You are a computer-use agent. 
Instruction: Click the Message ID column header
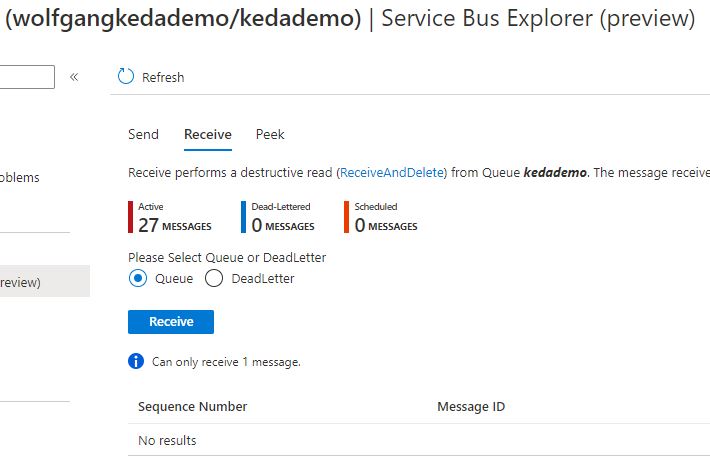click(x=471, y=406)
